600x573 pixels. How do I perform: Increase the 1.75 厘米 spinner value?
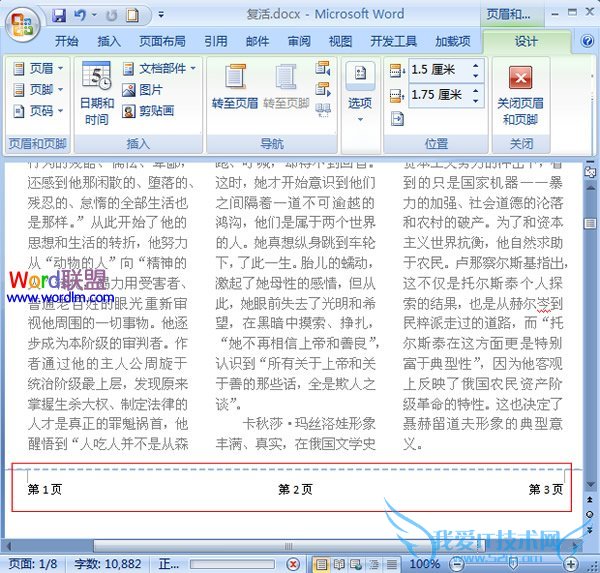(476, 90)
